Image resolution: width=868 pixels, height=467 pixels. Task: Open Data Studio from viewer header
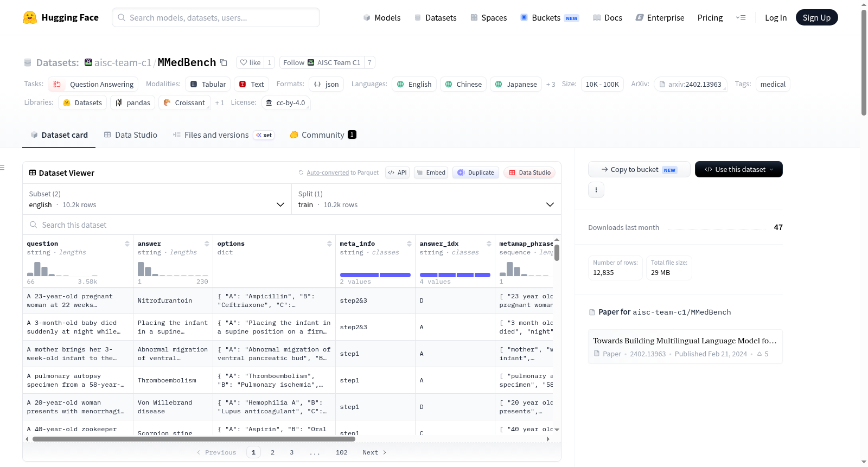529,172
